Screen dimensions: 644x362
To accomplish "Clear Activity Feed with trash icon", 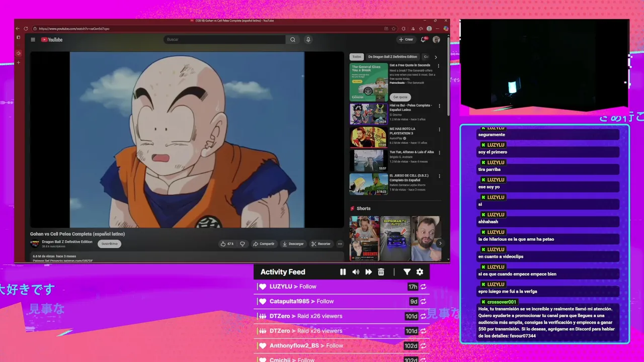I will 381,272.
